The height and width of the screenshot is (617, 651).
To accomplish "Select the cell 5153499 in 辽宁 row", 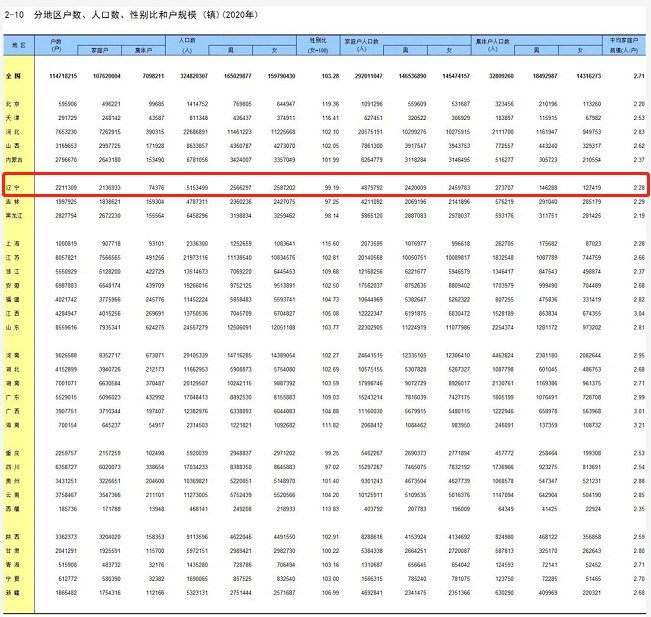I will (x=197, y=188).
